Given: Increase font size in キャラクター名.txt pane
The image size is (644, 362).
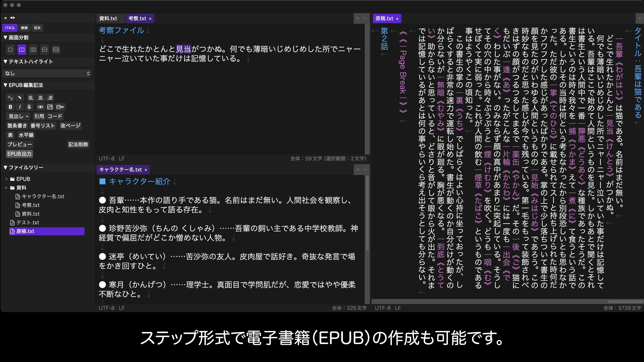Looking at the screenshot, I should coord(358,170).
